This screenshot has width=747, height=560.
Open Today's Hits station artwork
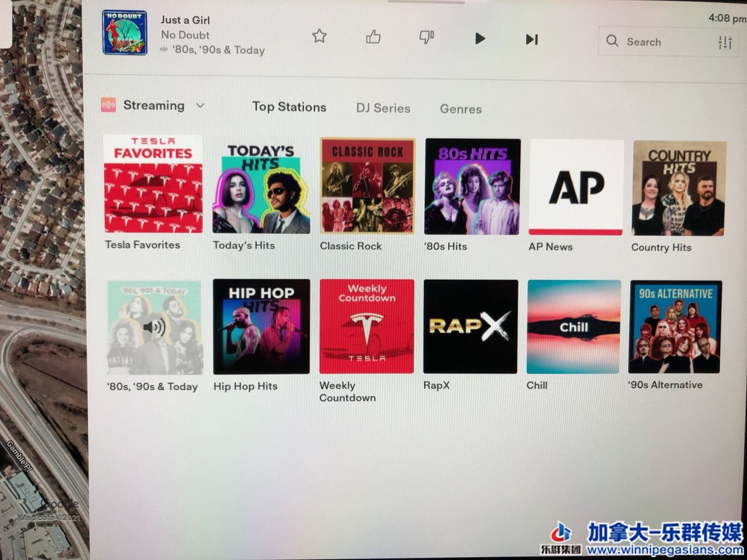[x=261, y=186]
